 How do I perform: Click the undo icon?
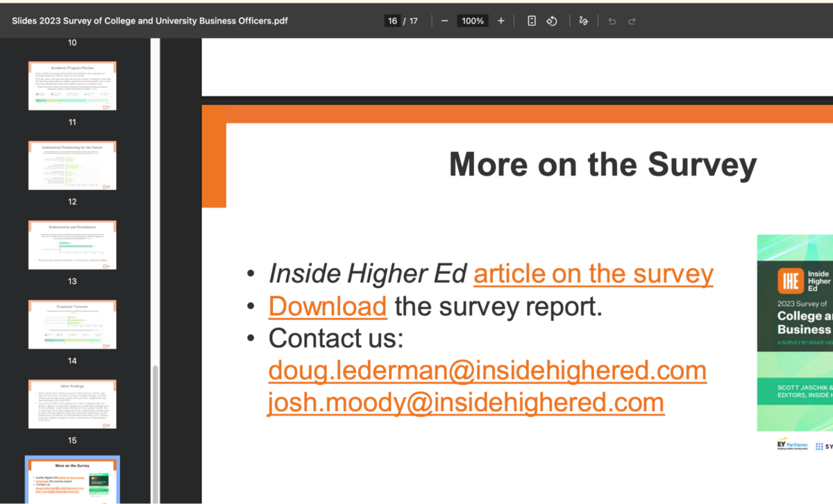coord(612,20)
